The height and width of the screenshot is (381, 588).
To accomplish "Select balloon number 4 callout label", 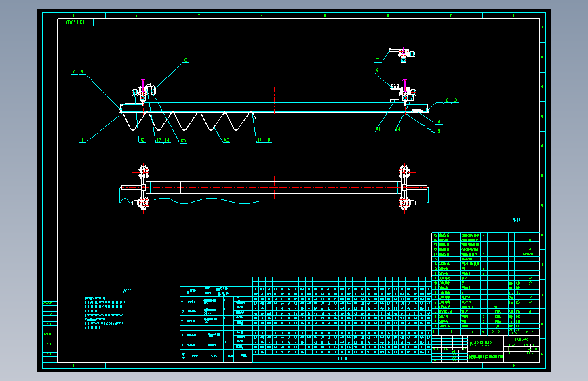I will click(x=439, y=122).
